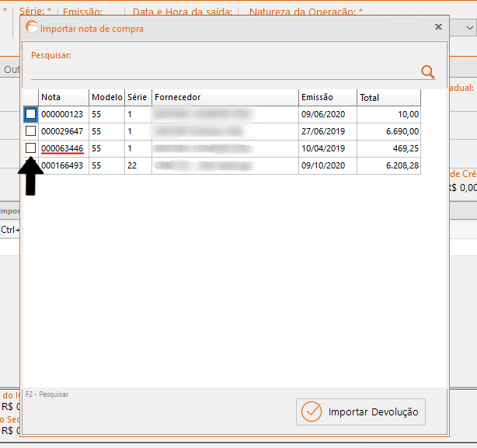This screenshot has height=448, width=477.
Task: Sort by the Fornecedor column header
Action: (x=225, y=97)
